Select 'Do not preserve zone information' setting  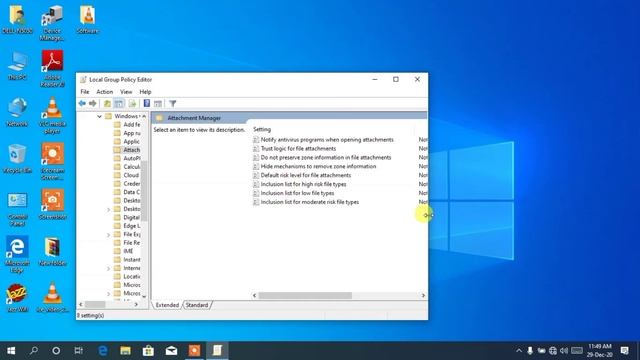[326, 158]
